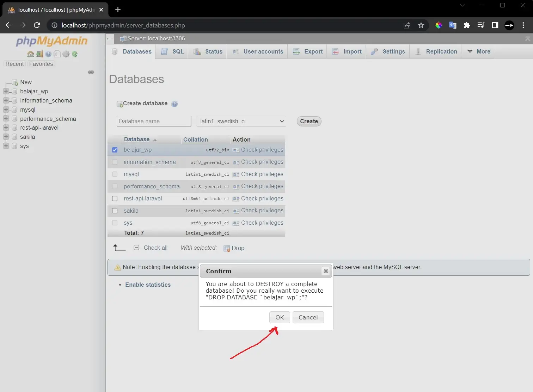Open the Replication tab
Viewport: 533px width, 392px height.
coord(436,51)
